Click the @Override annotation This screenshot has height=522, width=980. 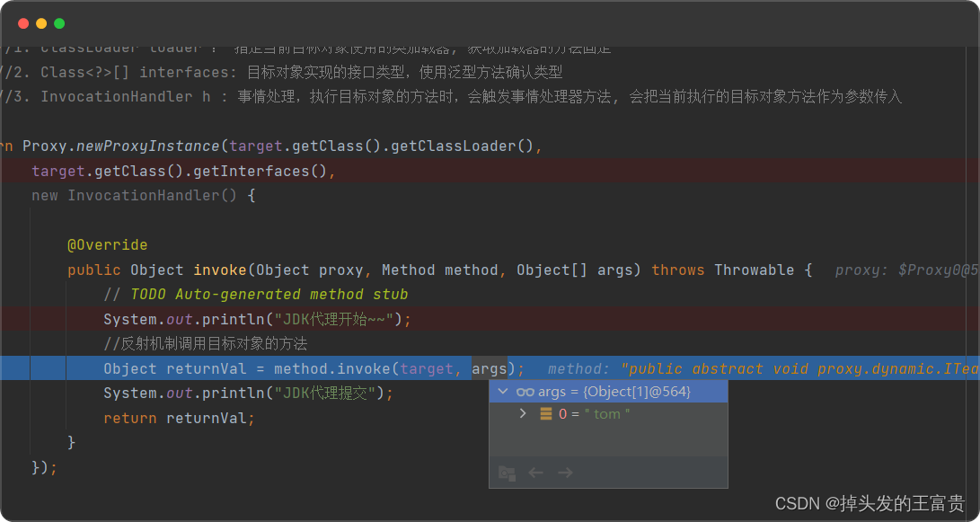(107, 245)
